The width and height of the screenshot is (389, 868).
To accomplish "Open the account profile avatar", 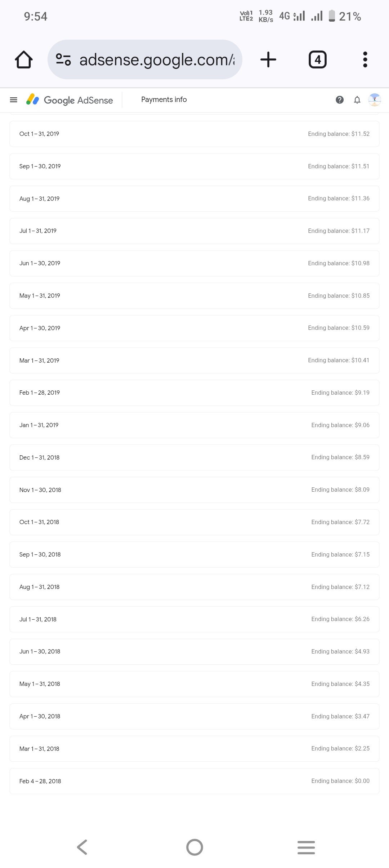I will (375, 100).
